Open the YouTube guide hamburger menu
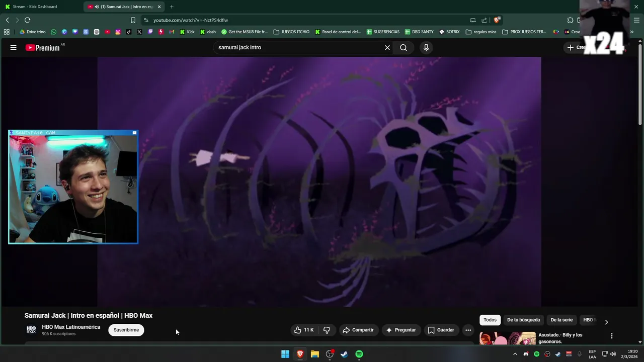Viewport: 644px width, 362px height. tap(14, 47)
